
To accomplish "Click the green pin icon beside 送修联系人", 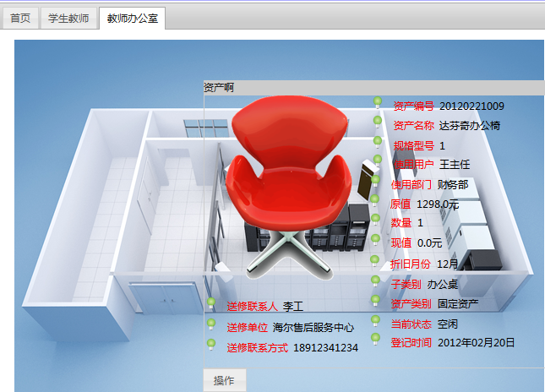I will point(211,302).
